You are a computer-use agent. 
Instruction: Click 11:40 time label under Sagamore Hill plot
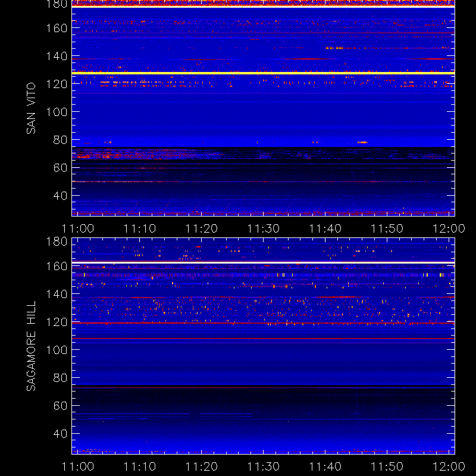click(325, 466)
